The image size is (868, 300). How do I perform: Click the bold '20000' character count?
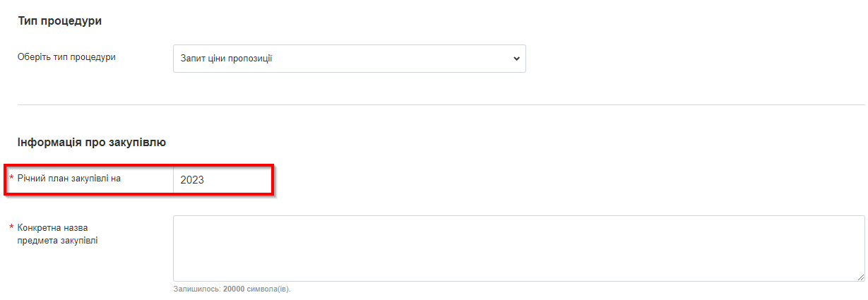(x=234, y=289)
